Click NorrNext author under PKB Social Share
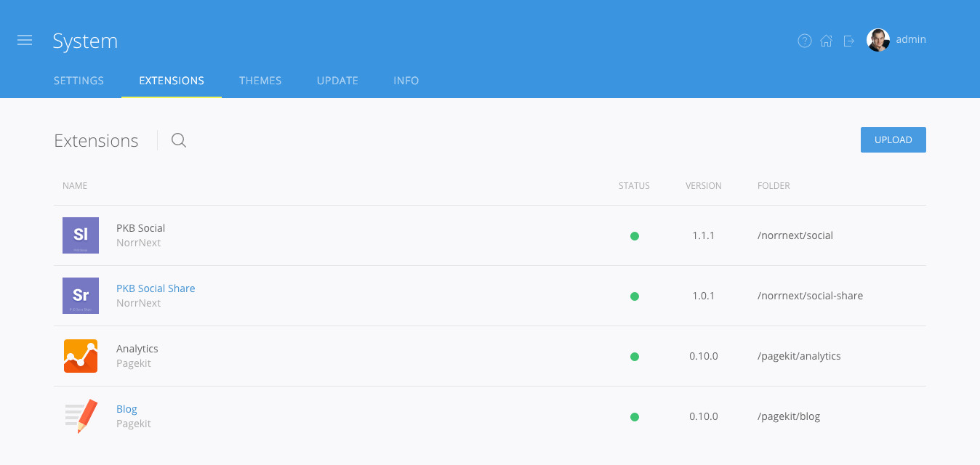The width and height of the screenshot is (980, 465). click(x=139, y=303)
